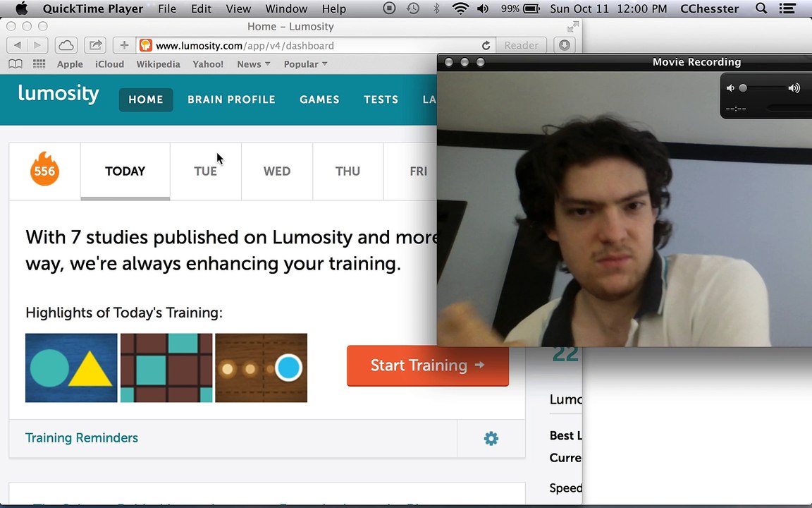
Task: Open the Yahoo! bookmark
Action: (208, 64)
